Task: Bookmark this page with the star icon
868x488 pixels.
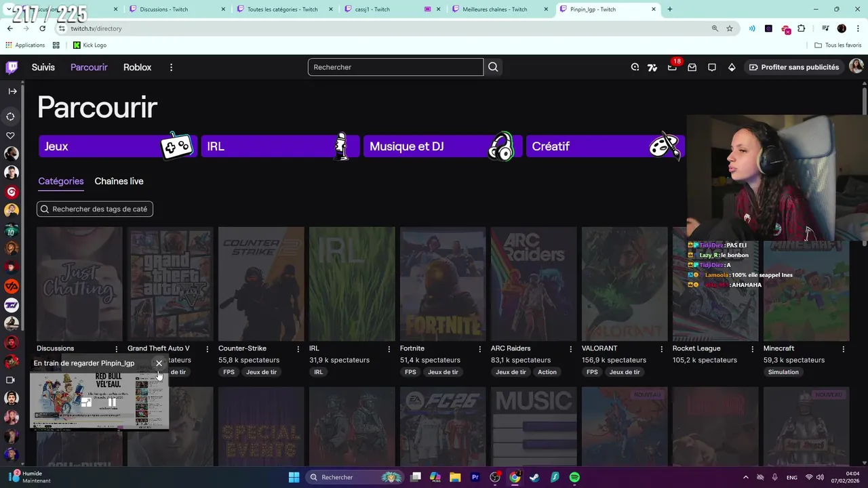Action: [730, 28]
